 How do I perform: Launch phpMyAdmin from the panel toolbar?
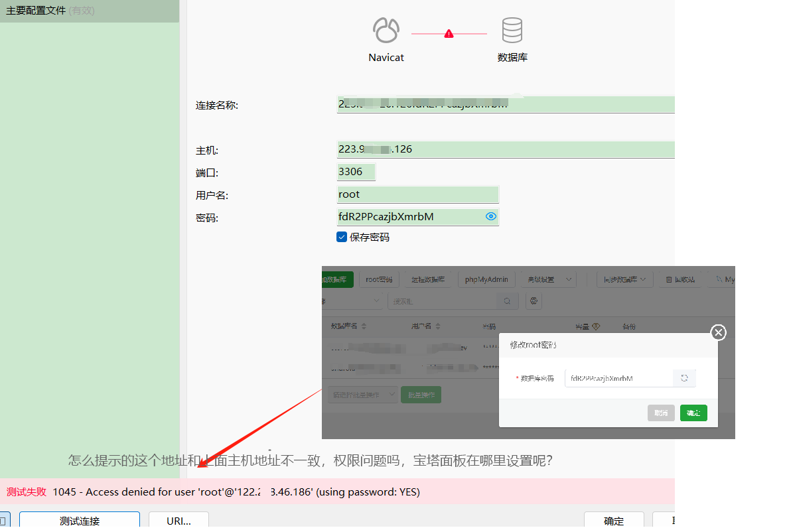[x=486, y=279]
